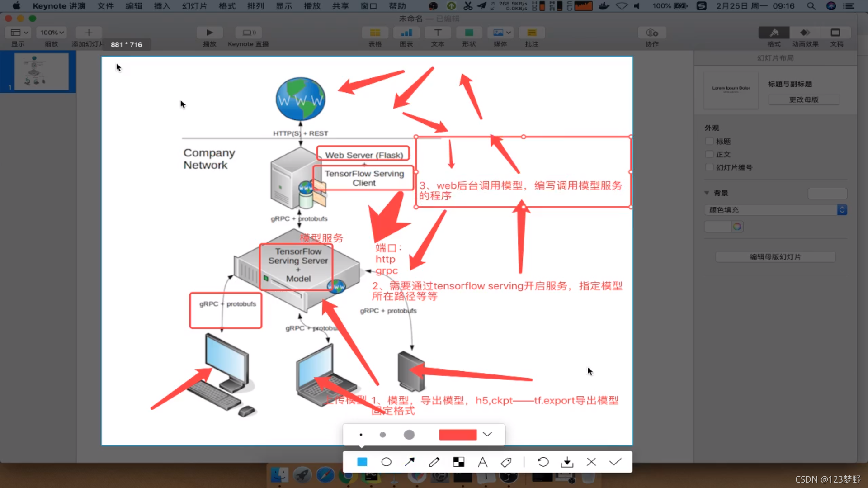
Task: Choose the largest stroke size dot
Action: 409,435
